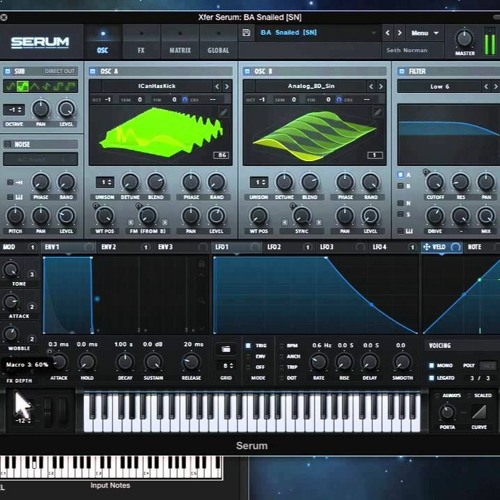Image resolution: width=500 pixels, height=500 pixels.
Task: Choose the triangle sub waveform icon
Action: (34, 87)
